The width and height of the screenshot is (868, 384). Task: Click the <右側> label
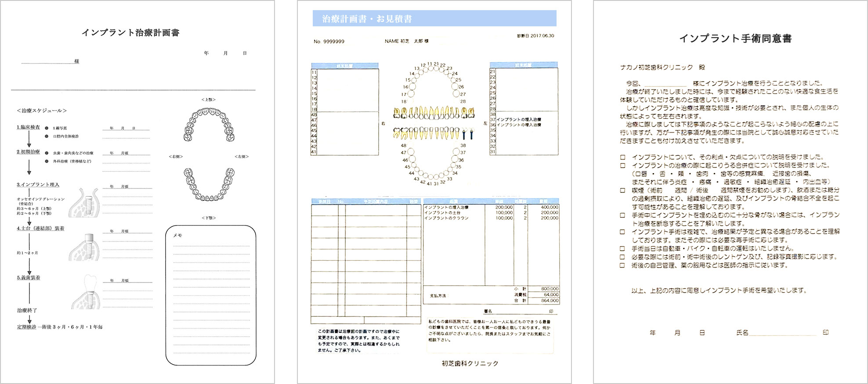pos(176,156)
